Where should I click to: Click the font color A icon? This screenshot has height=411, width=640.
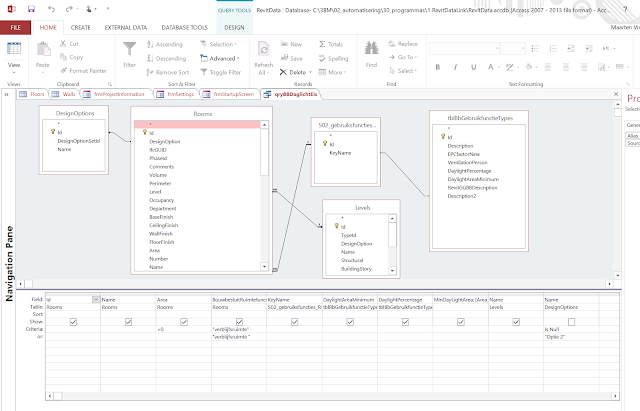491,67
